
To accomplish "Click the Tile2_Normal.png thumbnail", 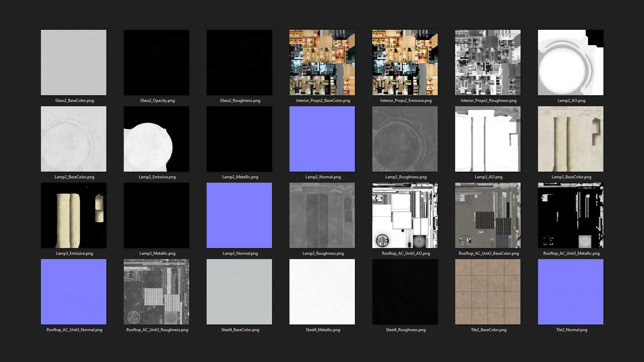I will 571,292.
